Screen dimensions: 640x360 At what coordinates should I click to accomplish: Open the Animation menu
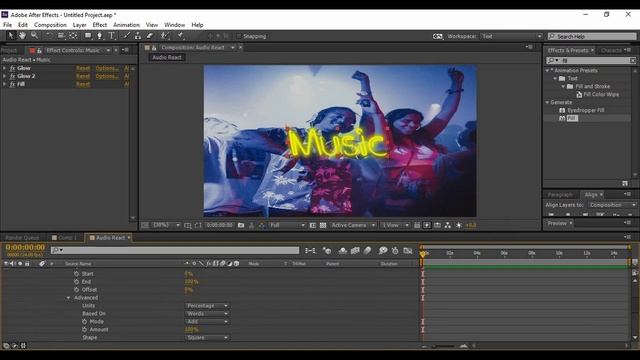[x=127, y=25]
